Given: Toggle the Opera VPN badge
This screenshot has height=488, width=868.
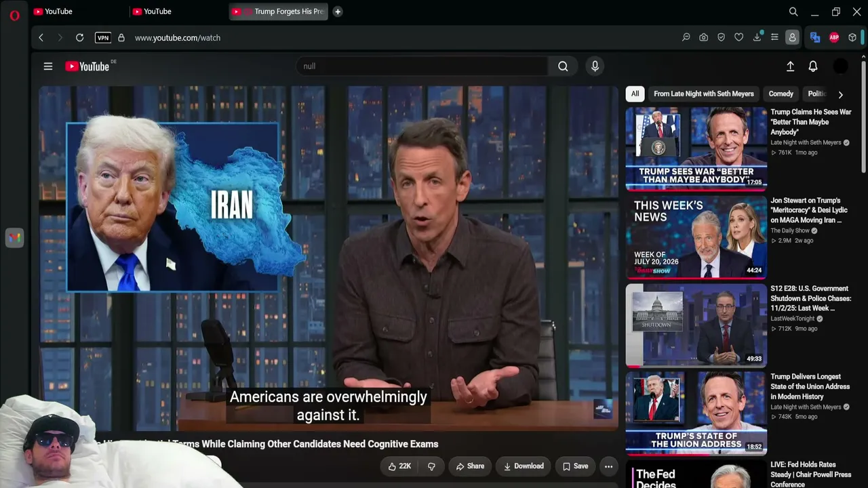Looking at the screenshot, I should 103,38.
